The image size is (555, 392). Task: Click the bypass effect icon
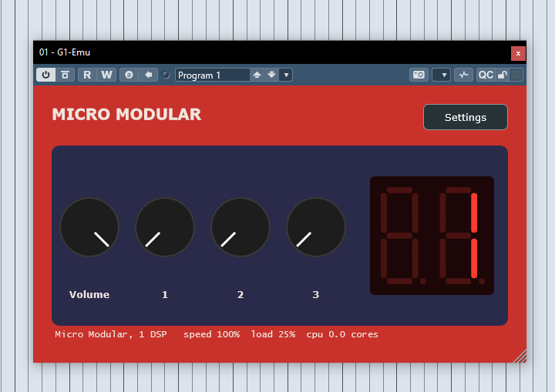pyautogui.click(x=65, y=75)
